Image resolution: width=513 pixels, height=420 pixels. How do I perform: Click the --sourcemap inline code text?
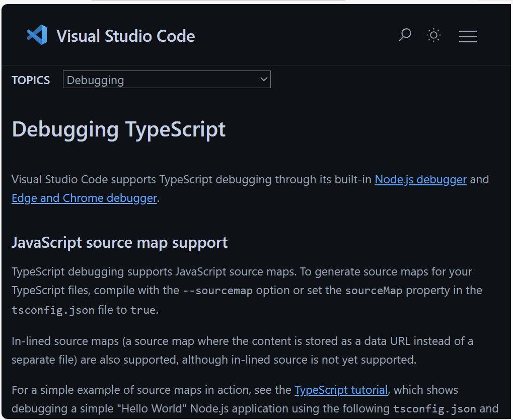pos(217,291)
